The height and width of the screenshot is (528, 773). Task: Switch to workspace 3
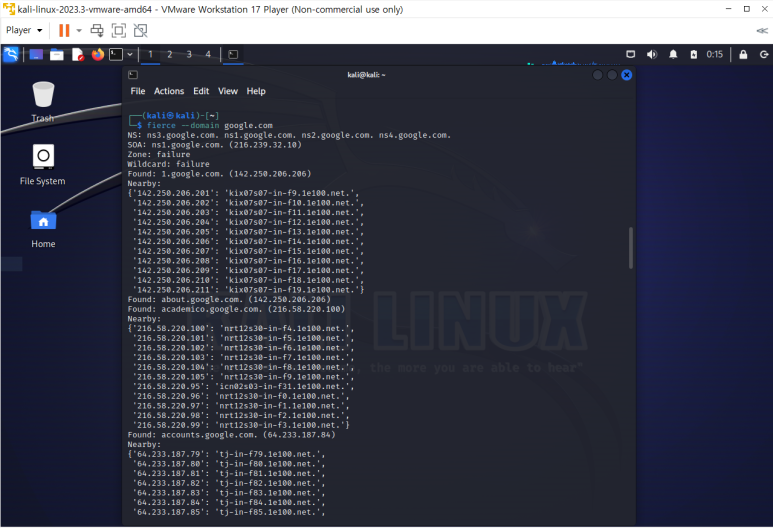coord(189,54)
